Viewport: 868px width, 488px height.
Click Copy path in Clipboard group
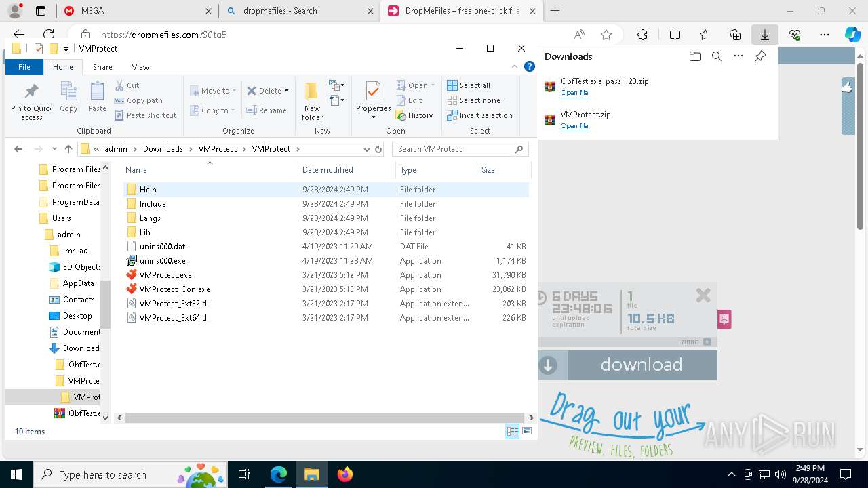pyautogui.click(x=139, y=100)
